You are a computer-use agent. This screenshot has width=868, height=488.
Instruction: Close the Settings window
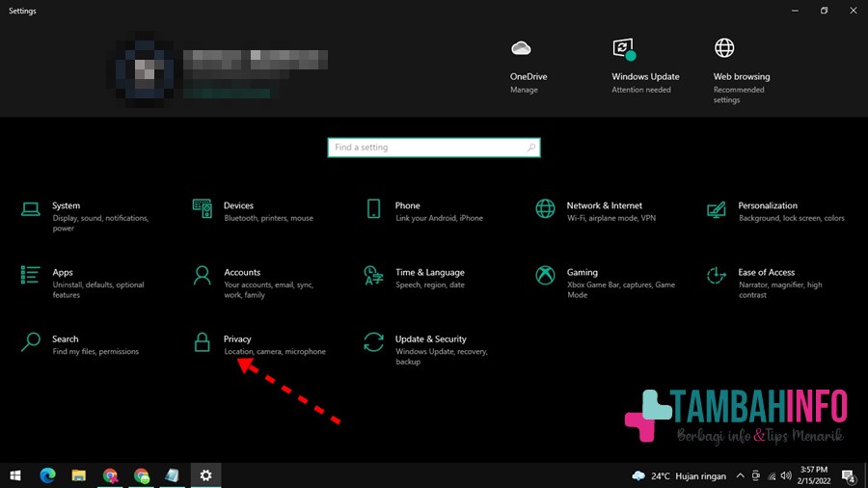[854, 11]
